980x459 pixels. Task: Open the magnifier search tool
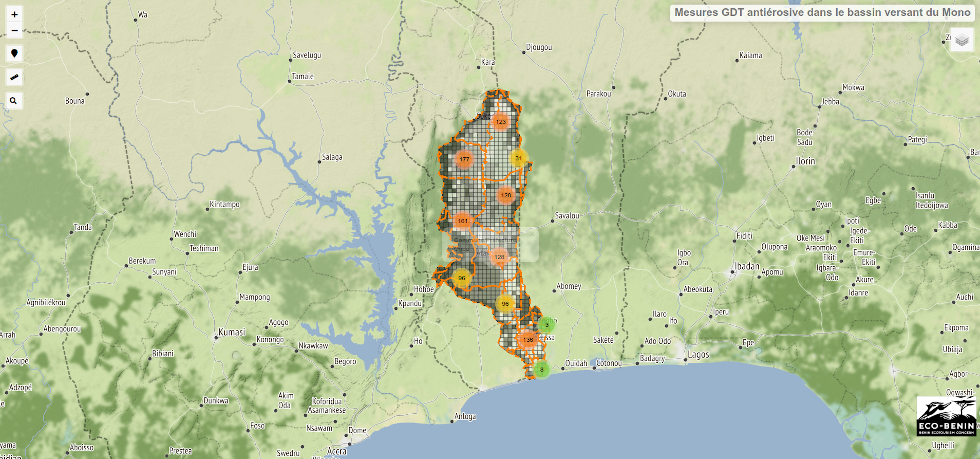[x=14, y=101]
